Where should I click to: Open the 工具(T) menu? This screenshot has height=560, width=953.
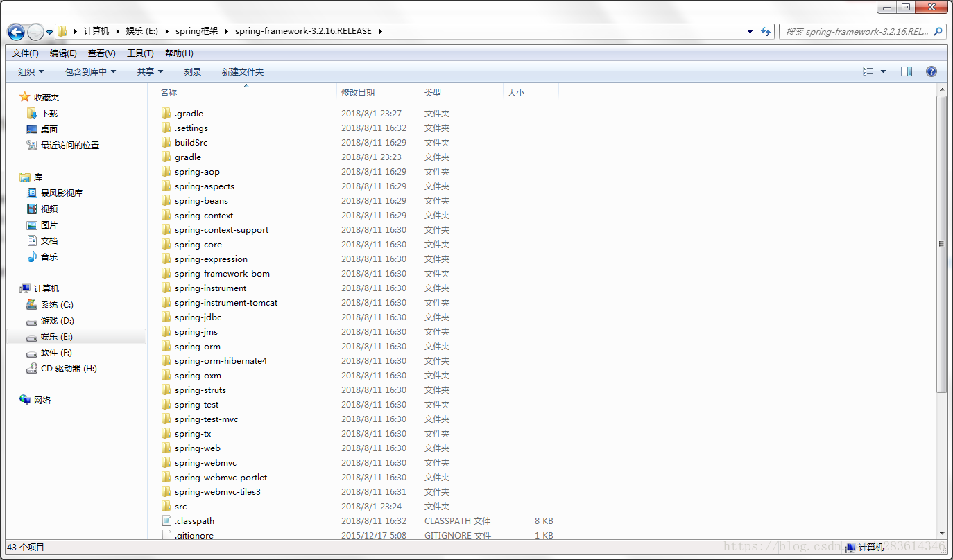(140, 53)
